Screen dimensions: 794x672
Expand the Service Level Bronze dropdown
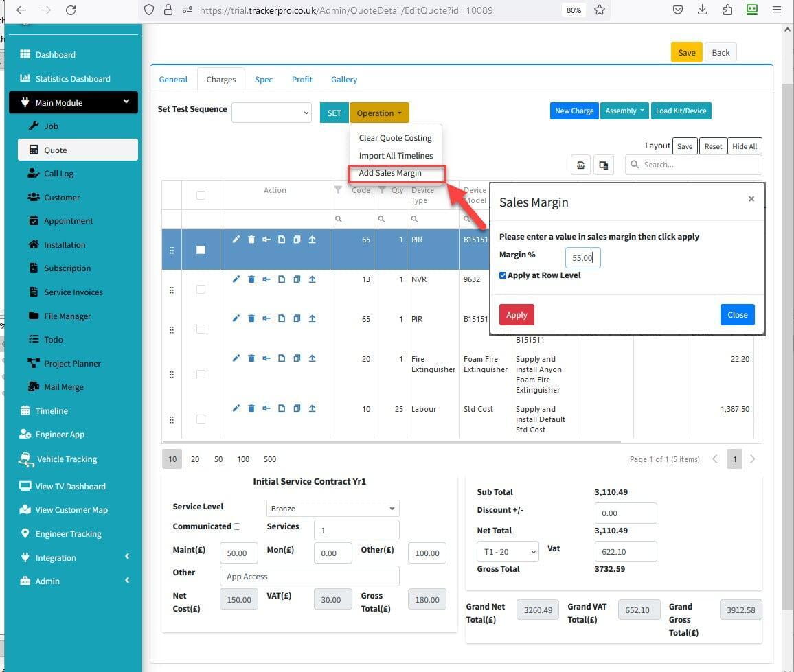point(332,509)
